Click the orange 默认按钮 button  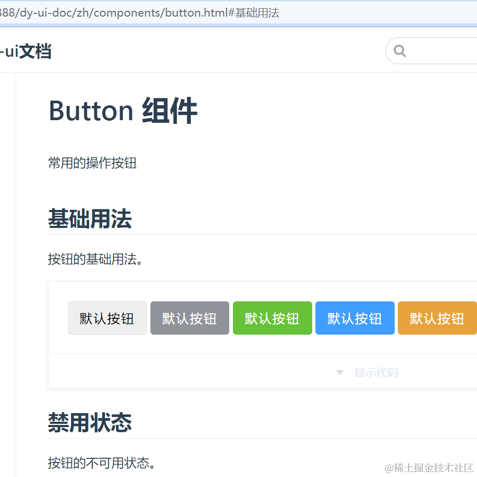[437, 318]
